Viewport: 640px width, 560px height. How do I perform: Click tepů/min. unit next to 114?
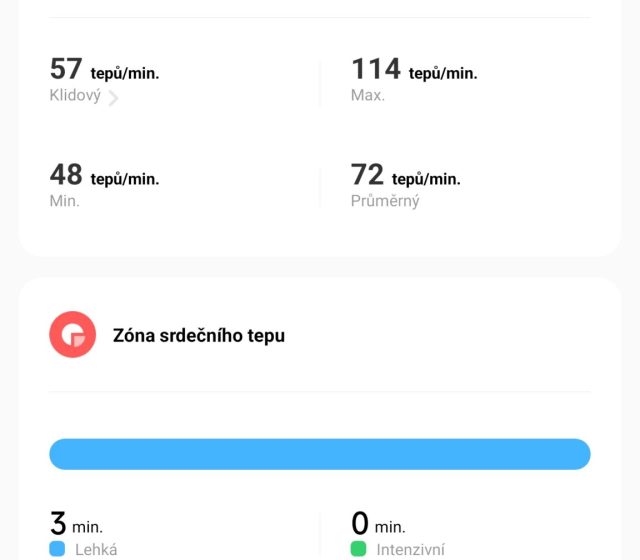pyautogui.click(x=443, y=73)
